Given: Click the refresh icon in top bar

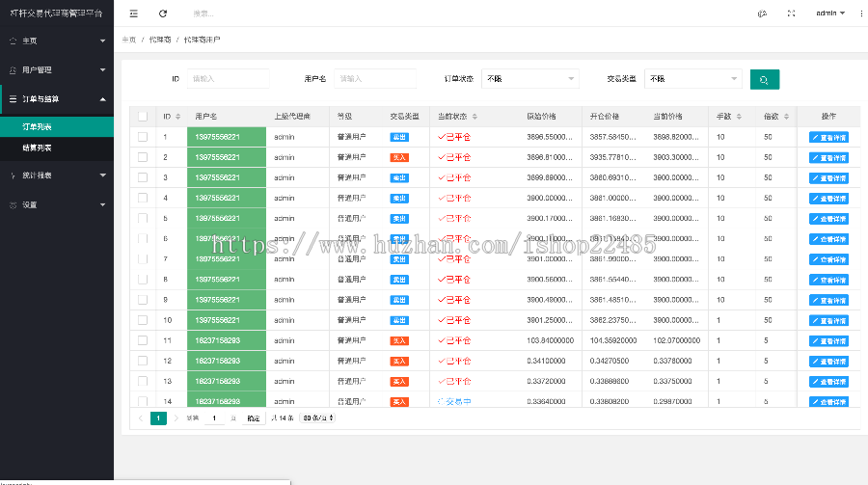Looking at the screenshot, I should tap(163, 13).
